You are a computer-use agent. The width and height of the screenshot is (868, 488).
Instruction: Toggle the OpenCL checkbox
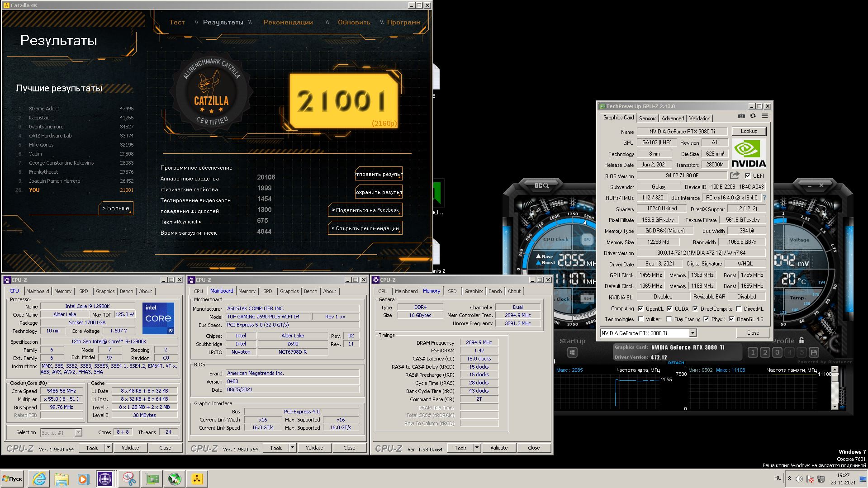point(640,308)
